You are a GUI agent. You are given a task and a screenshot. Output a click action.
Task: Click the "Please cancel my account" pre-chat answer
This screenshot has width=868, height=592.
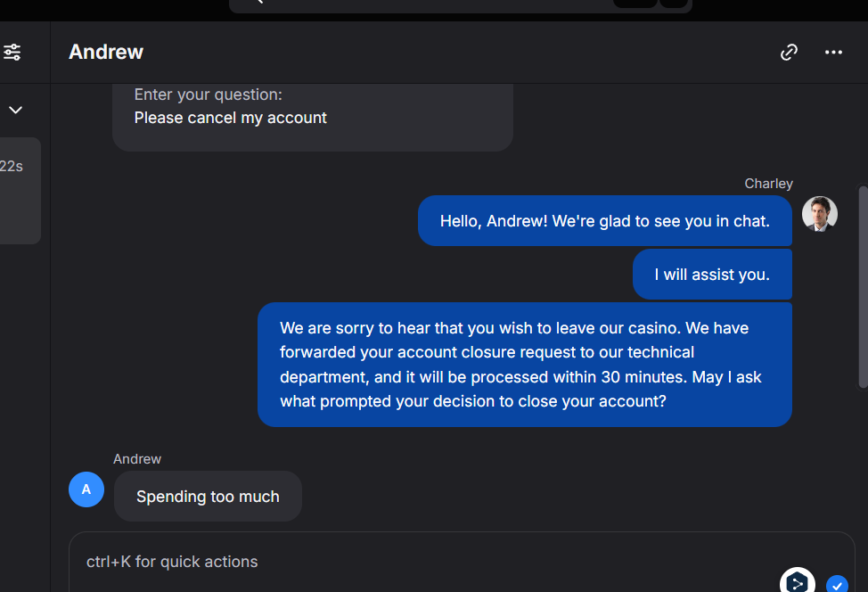(x=231, y=118)
